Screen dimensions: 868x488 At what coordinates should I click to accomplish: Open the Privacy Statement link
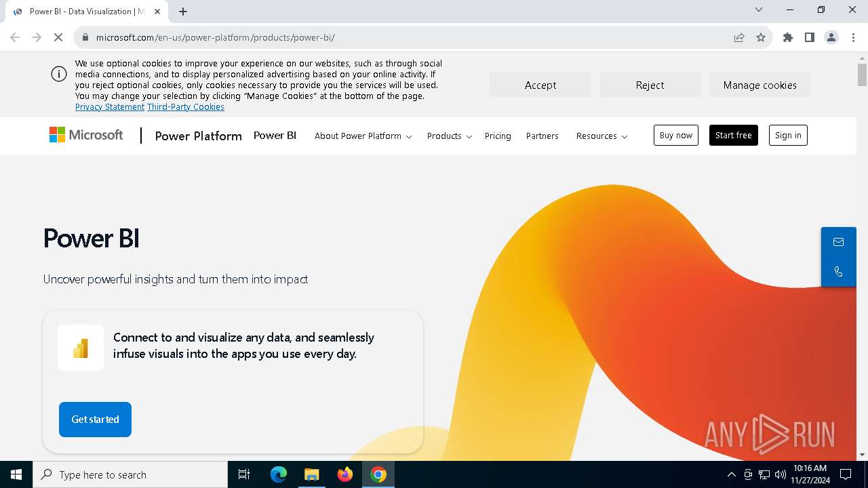110,107
